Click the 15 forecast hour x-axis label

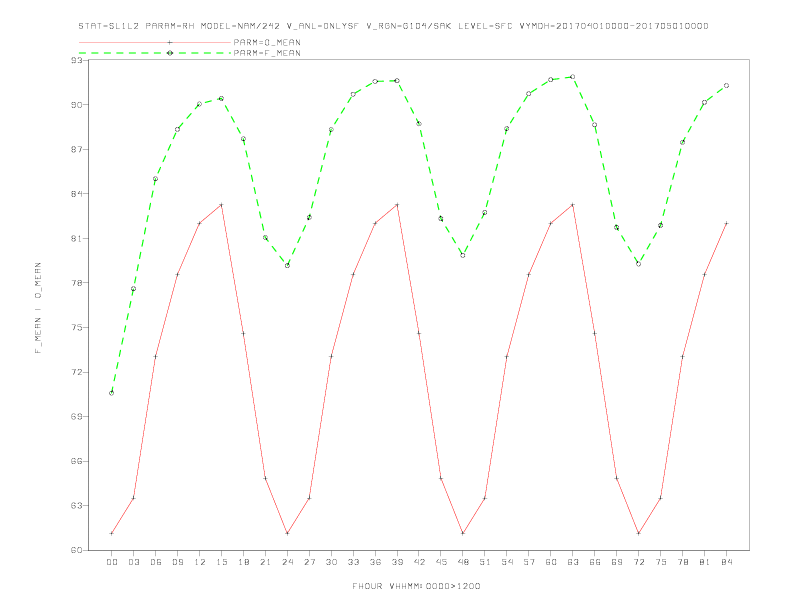pos(221,562)
